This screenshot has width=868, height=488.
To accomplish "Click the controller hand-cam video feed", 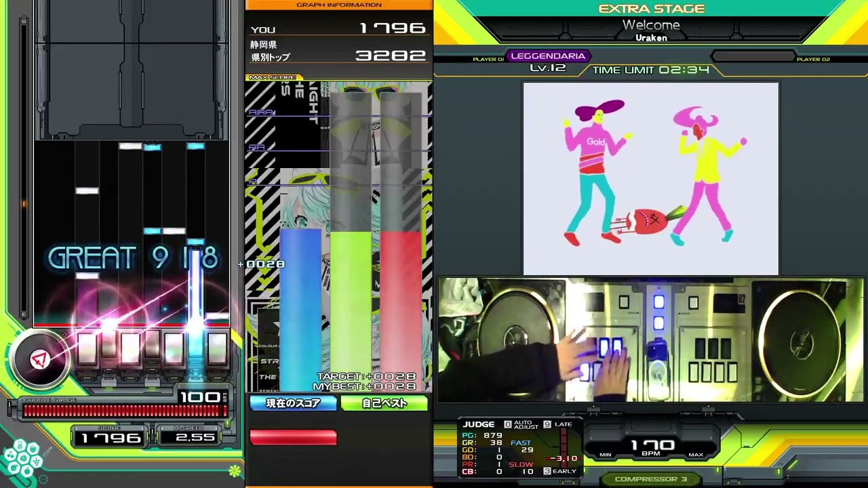I will 651,340.
